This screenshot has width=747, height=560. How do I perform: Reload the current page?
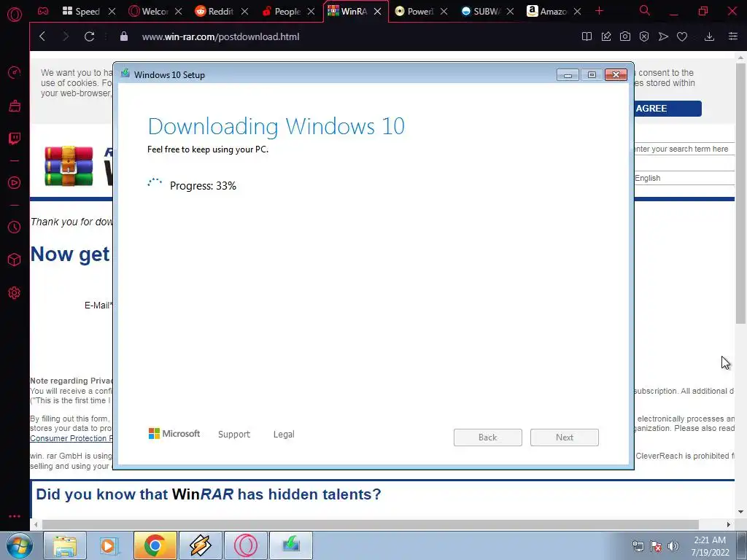tap(89, 36)
